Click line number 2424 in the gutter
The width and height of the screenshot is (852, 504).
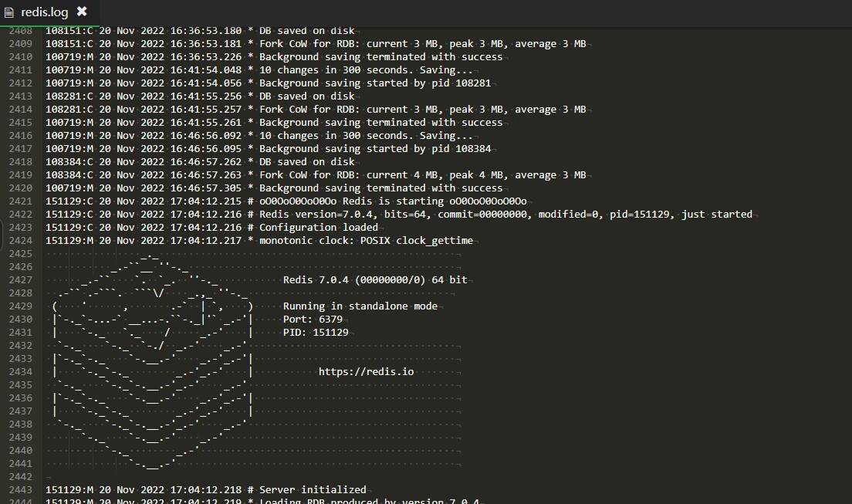point(21,240)
